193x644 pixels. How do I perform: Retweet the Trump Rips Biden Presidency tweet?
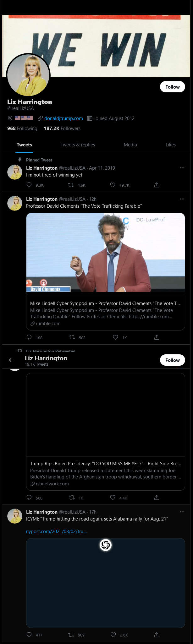pos(72,498)
